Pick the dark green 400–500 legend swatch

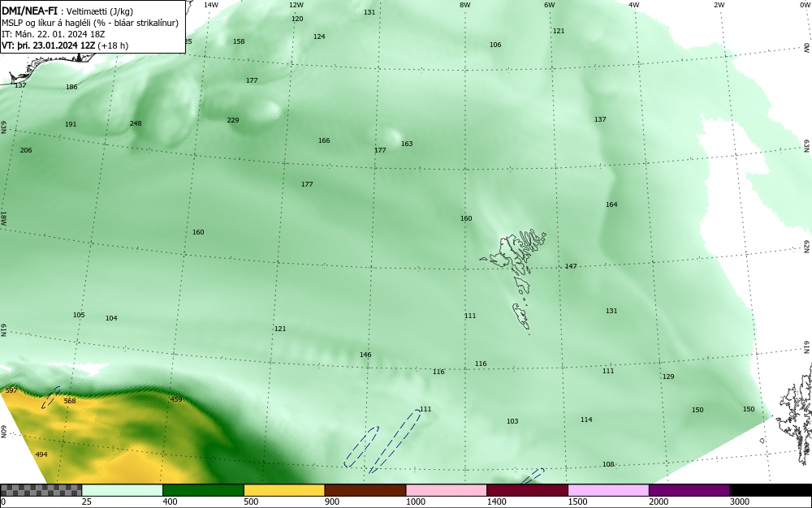[x=203, y=490]
